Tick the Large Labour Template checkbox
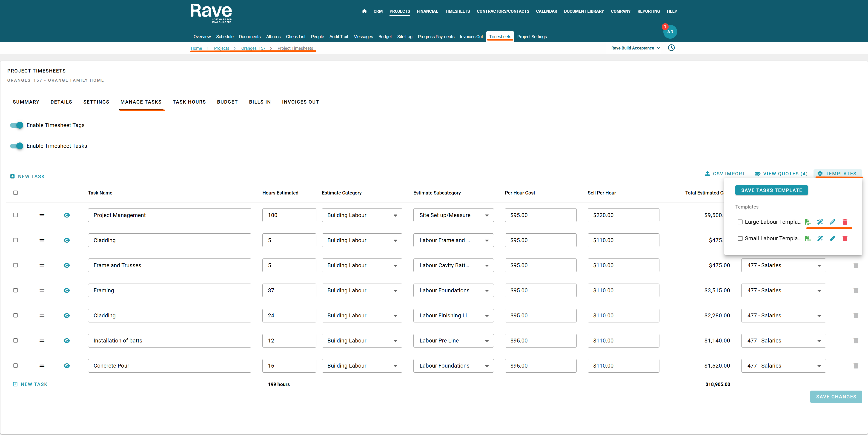Screen dimensions: 868x435 coord(740,222)
